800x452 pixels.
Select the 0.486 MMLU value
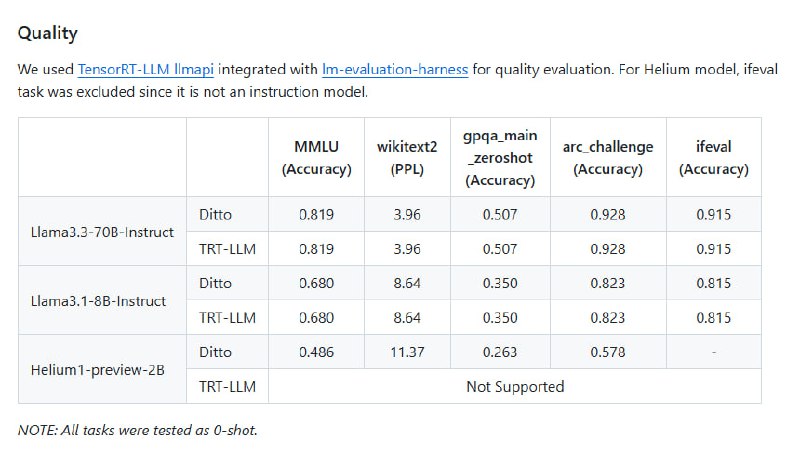(x=316, y=352)
